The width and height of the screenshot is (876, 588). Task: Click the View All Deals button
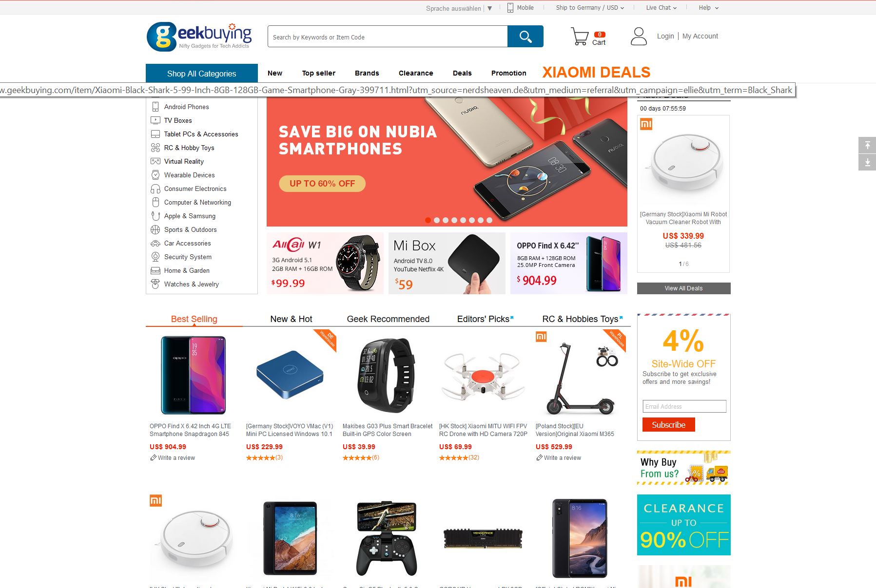(x=683, y=288)
